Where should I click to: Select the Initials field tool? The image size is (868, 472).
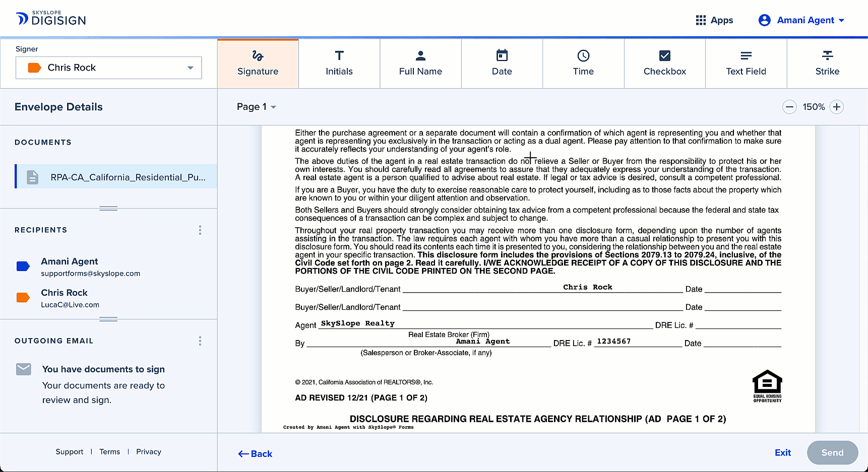click(339, 63)
